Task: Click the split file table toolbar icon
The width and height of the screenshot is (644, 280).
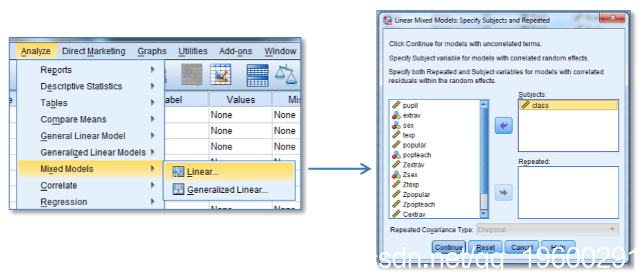Action: [x=258, y=75]
